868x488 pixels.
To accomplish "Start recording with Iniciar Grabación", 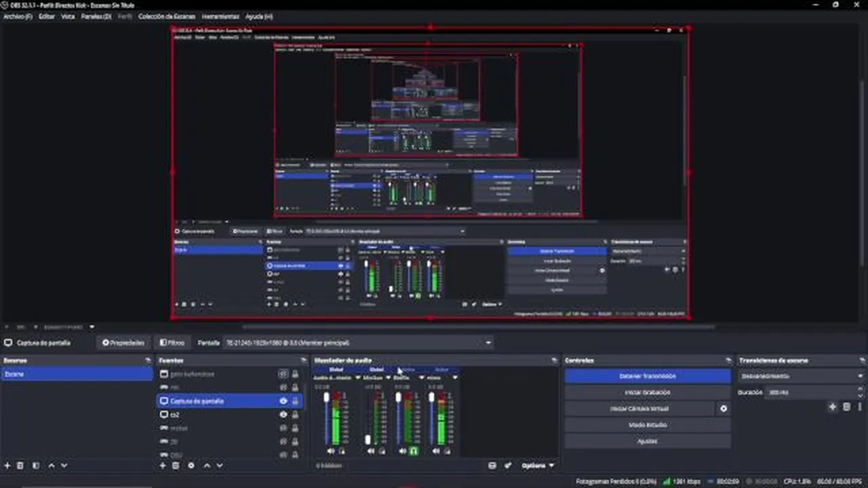I will [x=648, y=392].
